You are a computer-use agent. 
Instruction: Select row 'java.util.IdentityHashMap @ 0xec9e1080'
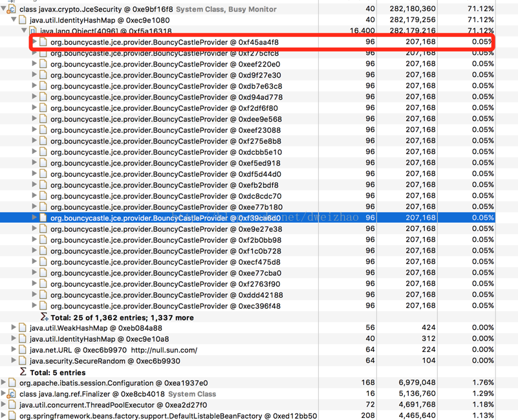pos(248,20)
